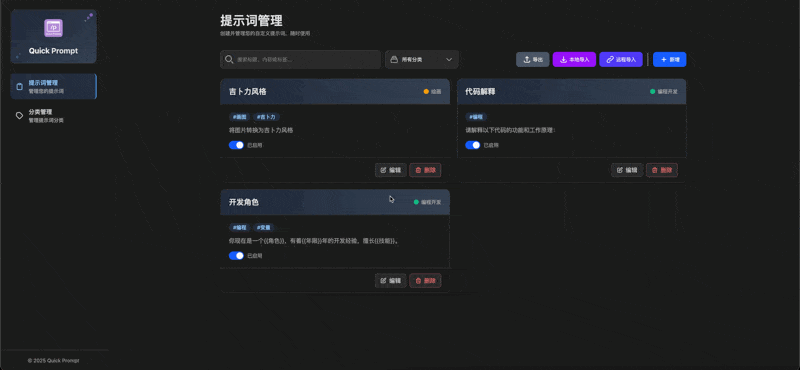Delete the 开发角色 prompt
The image size is (800, 370).
425,281
